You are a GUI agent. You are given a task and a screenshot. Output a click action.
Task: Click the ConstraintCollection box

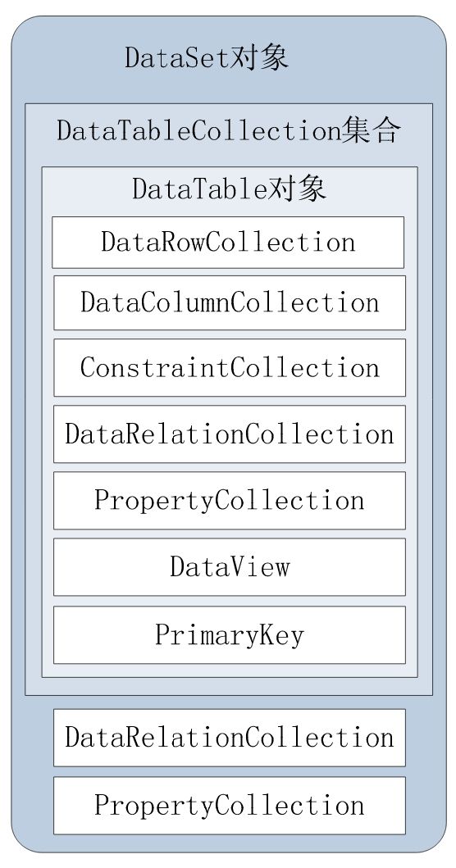[230, 367]
